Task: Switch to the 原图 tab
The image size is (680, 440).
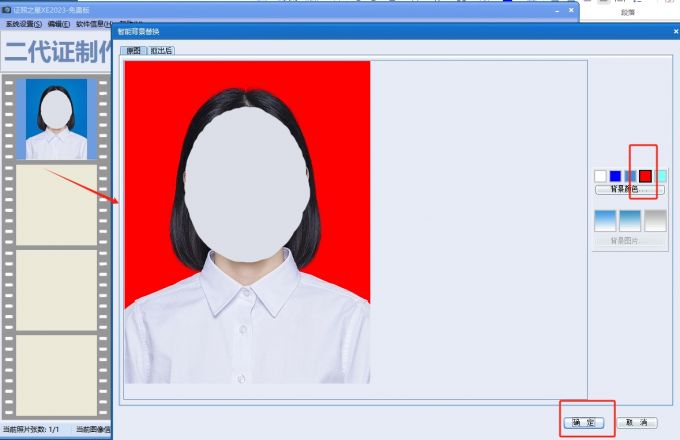Action: coord(133,50)
